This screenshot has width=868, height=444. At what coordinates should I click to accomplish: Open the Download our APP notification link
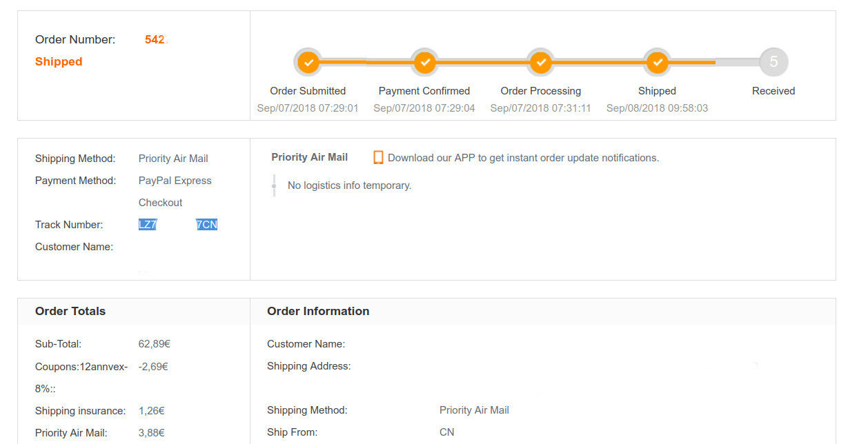[x=523, y=158]
